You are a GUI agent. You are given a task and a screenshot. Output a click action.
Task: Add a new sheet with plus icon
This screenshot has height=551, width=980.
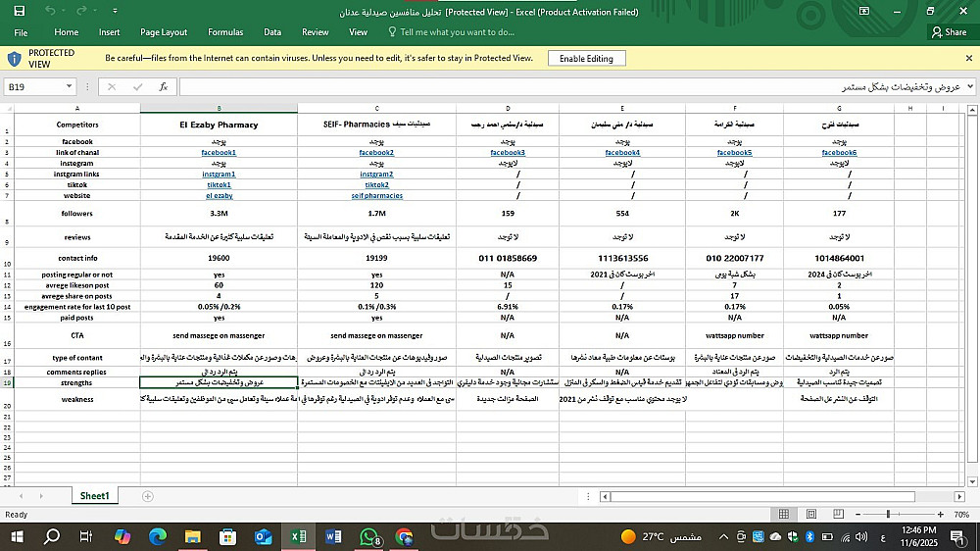pos(148,496)
